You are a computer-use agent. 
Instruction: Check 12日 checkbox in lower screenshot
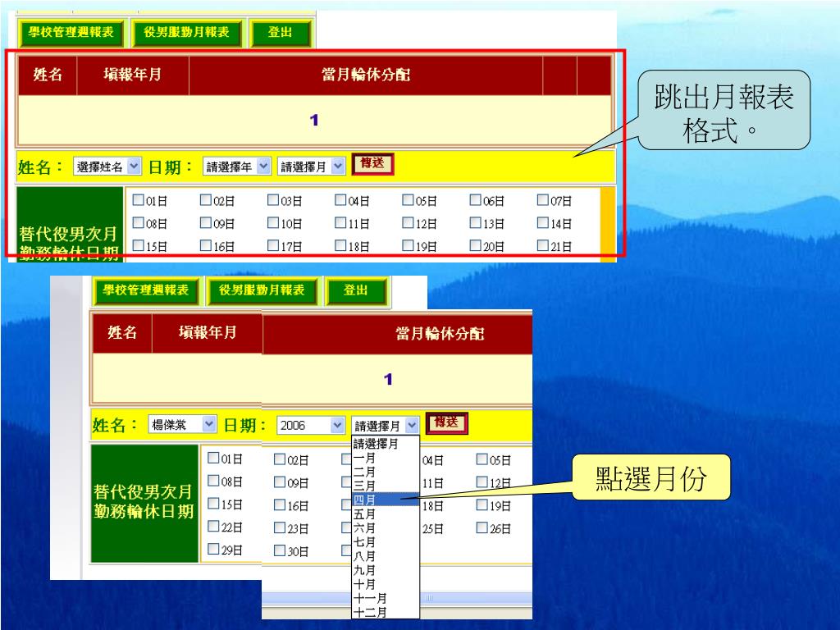[x=482, y=482]
